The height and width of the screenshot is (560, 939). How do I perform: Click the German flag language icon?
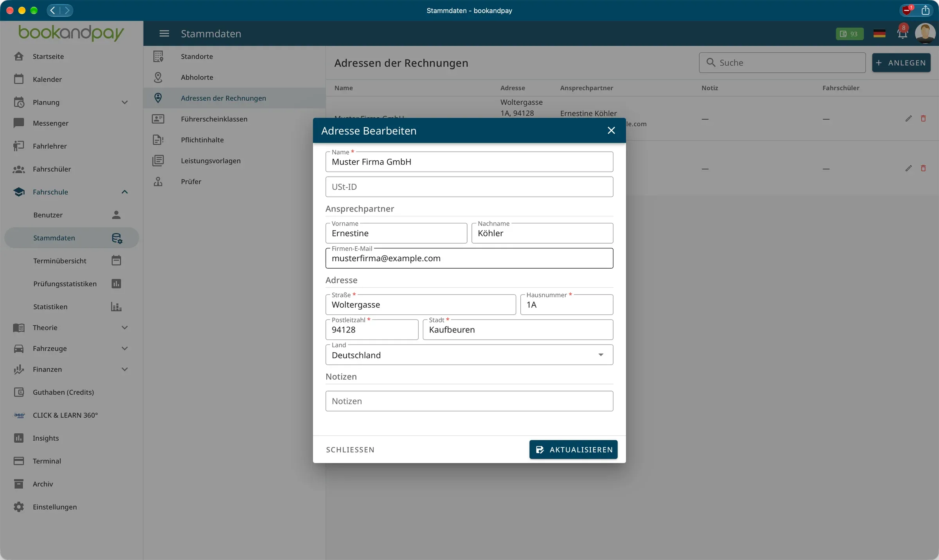(879, 34)
